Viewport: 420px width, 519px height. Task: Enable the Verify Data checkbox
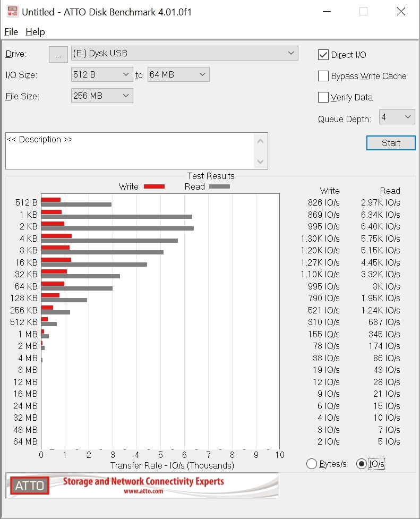point(323,97)
